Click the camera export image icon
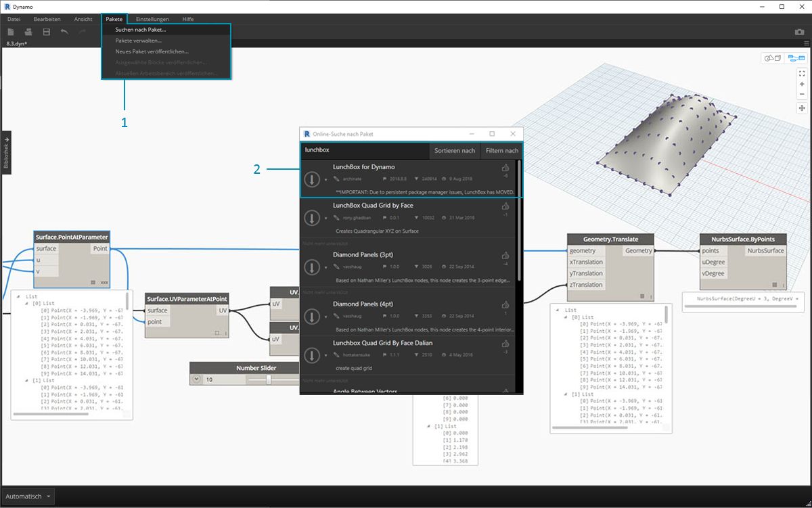This screenshot has height=508, width=812. (x=799, y=32)
